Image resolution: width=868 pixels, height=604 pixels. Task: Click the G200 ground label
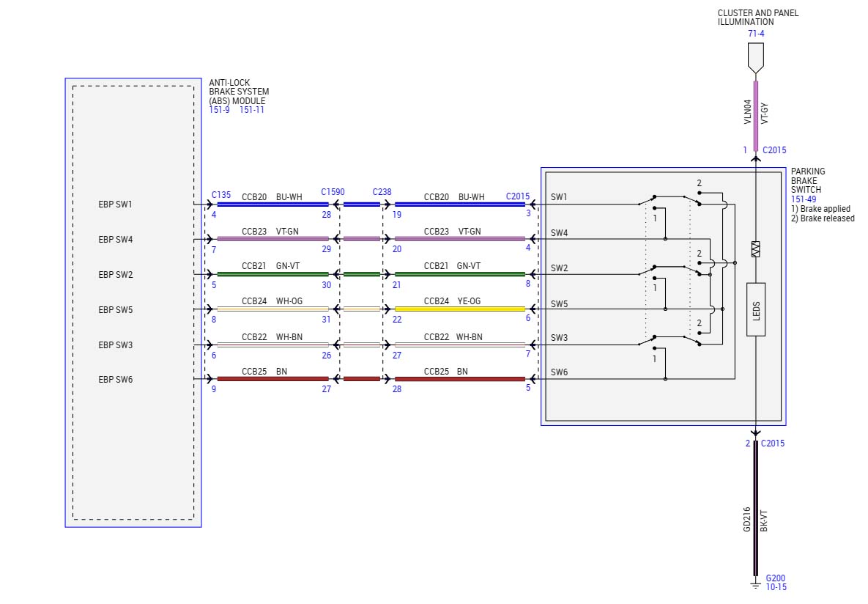[x=775, y=578]
